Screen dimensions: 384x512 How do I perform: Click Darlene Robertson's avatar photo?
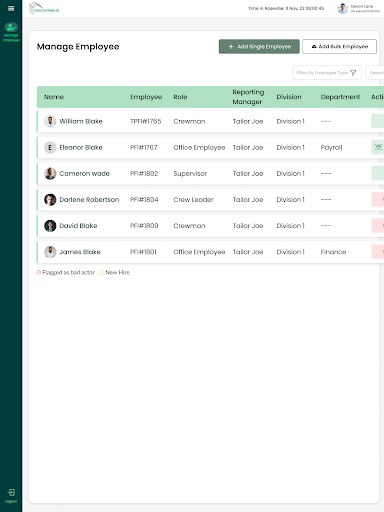click(50, 200)
